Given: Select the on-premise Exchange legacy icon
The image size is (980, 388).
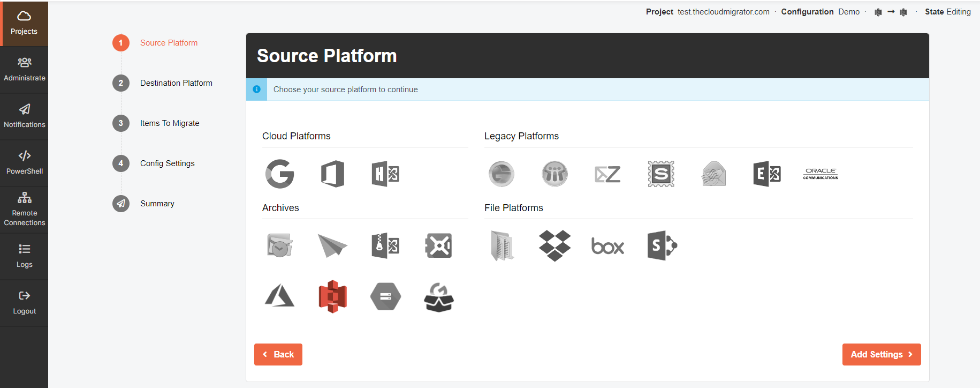Looking at the screenshot, I should [x=766, y=174].
